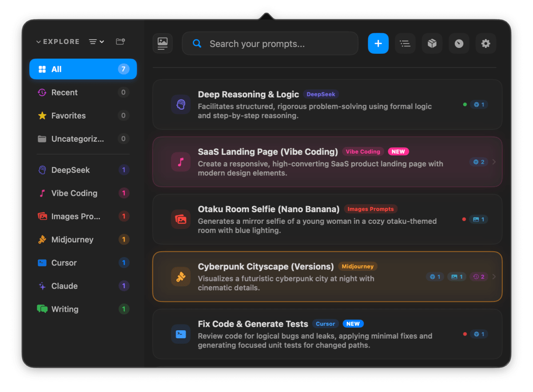
Task: Open the clock history icon in toolbar
Action: pos(459,44)
